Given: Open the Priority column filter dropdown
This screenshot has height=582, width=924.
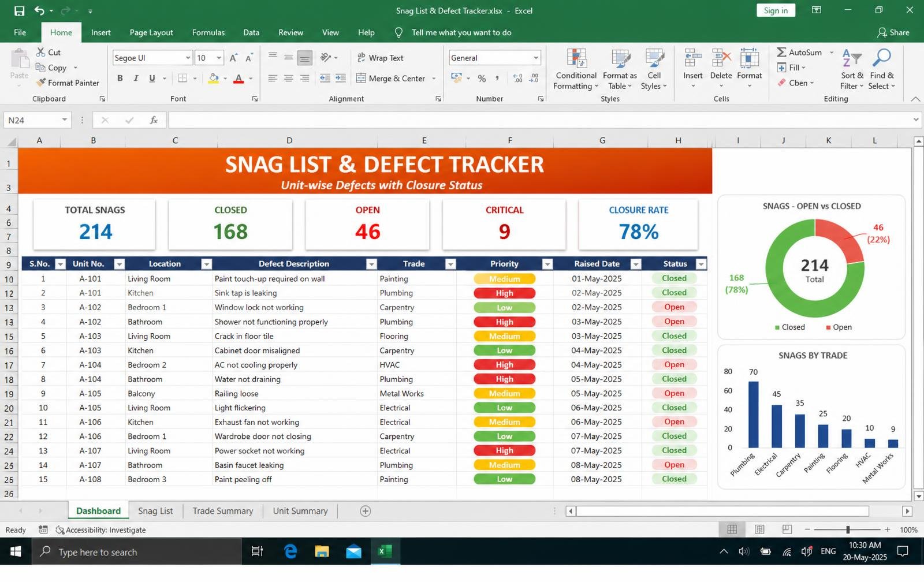Looking at the screenshot, I should (547, 264).
